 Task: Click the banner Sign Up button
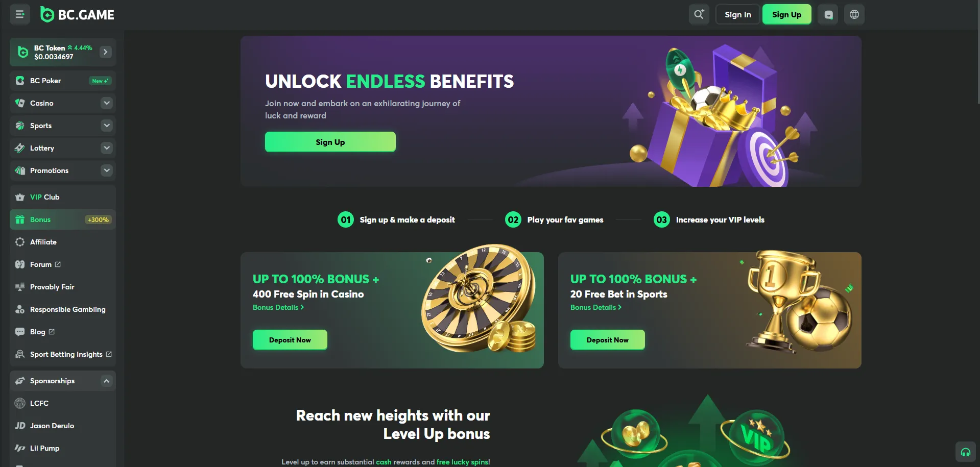(x=330, y=142)
